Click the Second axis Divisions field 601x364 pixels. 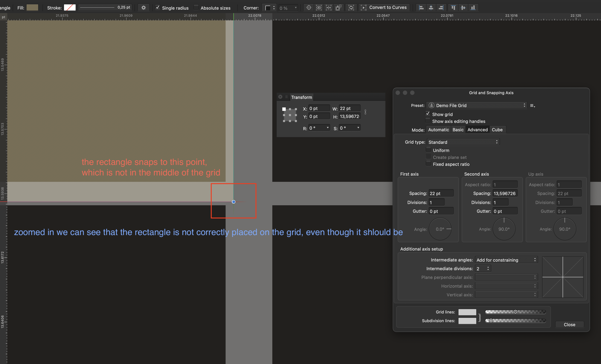[x=500, y=202]
